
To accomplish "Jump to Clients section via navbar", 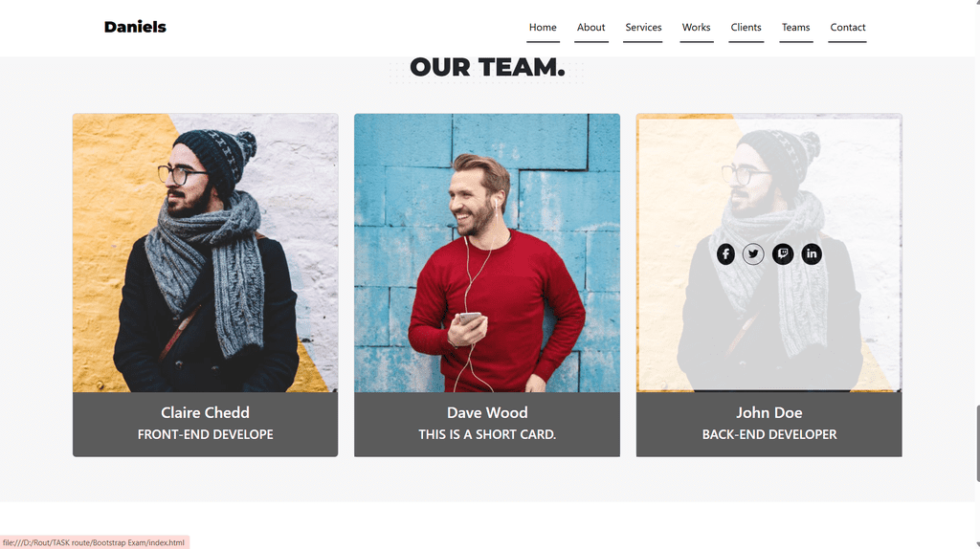I will [x=746, y=28].
